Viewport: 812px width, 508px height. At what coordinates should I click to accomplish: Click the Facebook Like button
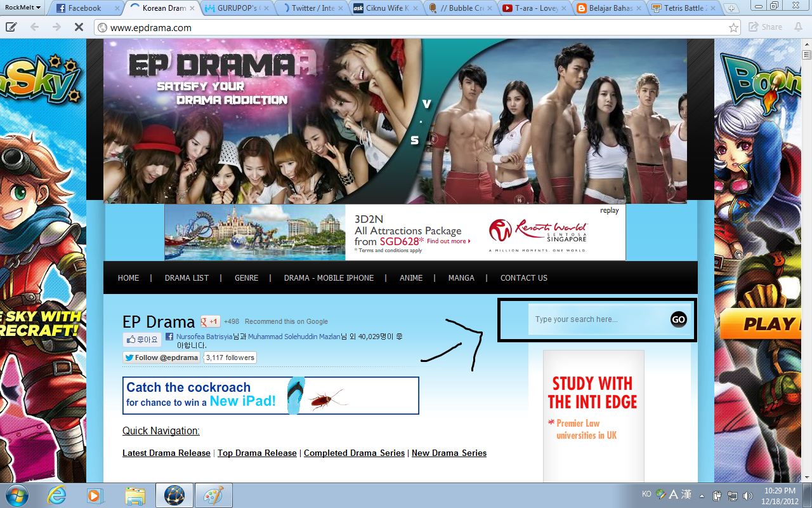[142, 340]
